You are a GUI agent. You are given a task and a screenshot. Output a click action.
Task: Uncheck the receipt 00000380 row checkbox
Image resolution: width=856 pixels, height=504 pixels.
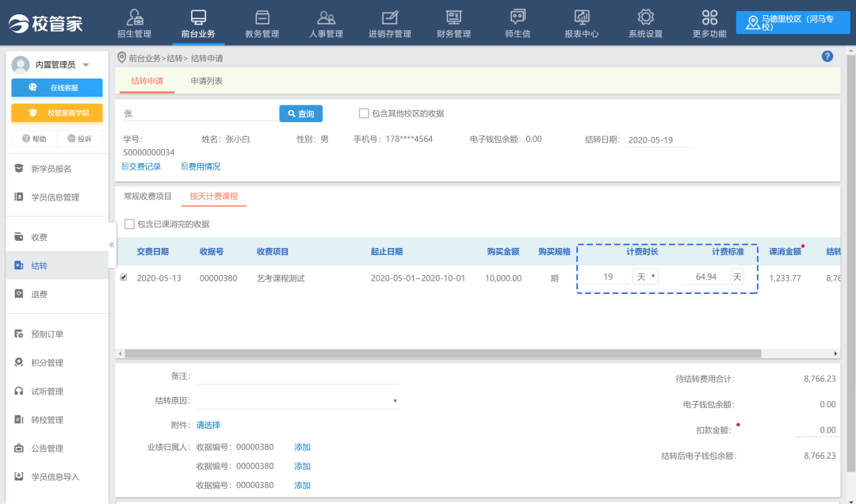123,277
